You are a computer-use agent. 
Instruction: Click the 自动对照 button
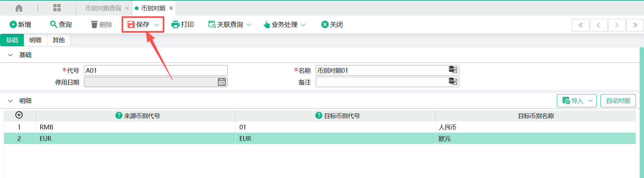(x=618, y=101)
